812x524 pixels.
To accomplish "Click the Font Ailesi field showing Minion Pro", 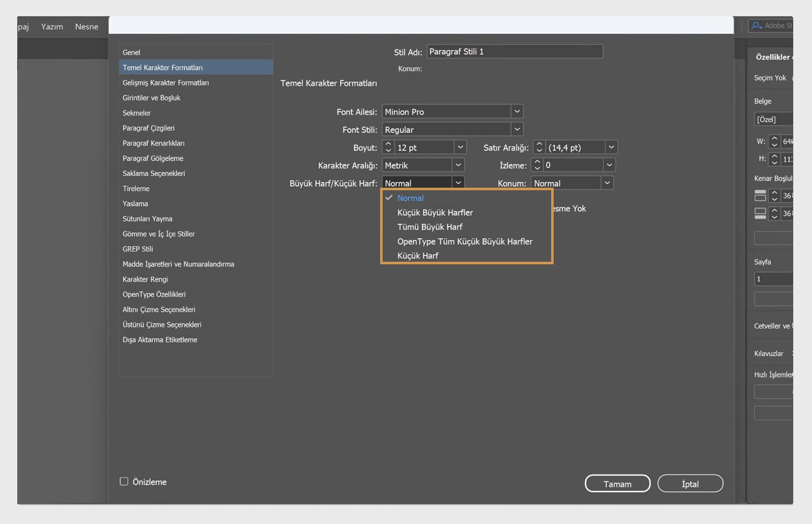I will [x=447, y=112].
